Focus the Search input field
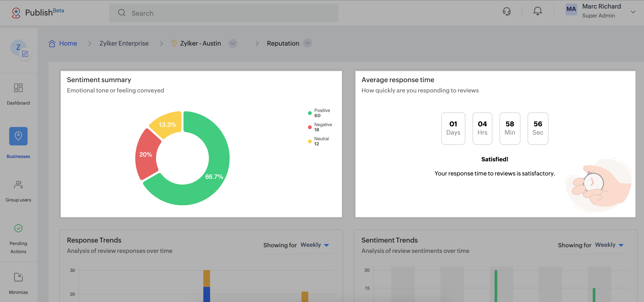This screenshot has width=644, height=302. [x=224, y=13]
